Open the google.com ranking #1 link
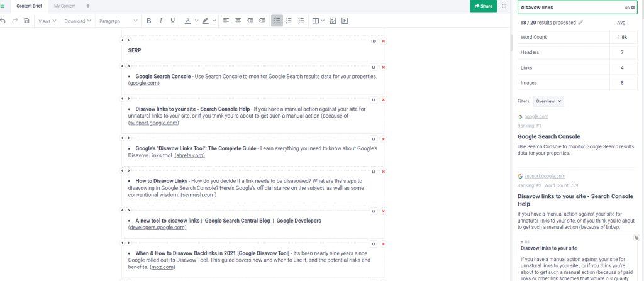The height and width of the screenshot is (281, 644). 536,116
